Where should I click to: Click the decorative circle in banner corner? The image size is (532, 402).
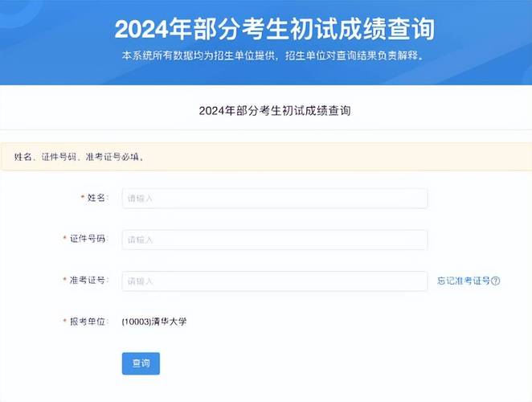tap(15, 10)
